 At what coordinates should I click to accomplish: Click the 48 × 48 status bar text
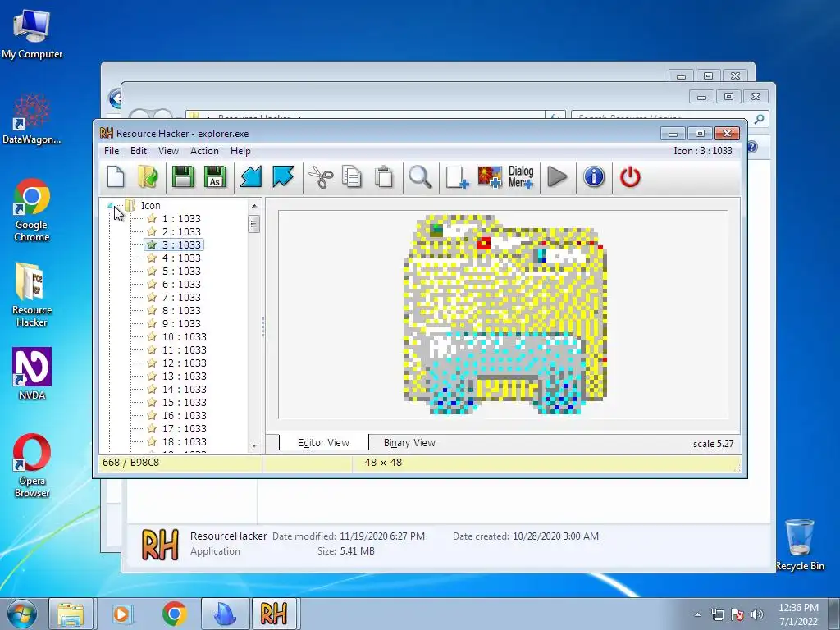383,463
